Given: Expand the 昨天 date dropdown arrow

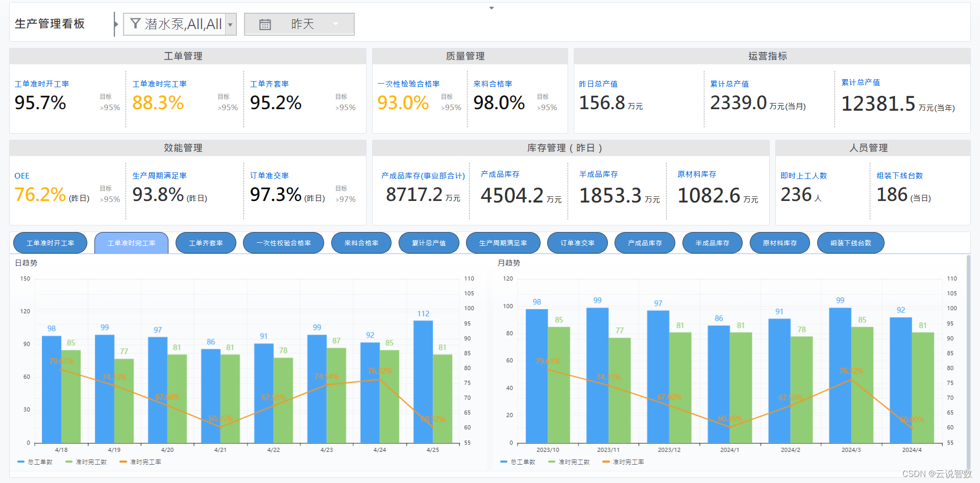Looking at the screenshot, I should click(335, 23).
